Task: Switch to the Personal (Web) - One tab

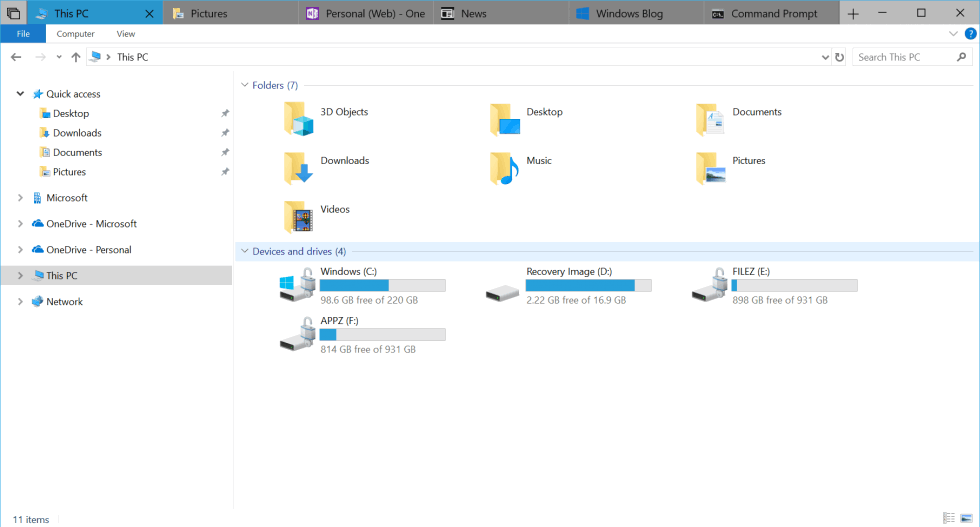Action: (366, 13)
